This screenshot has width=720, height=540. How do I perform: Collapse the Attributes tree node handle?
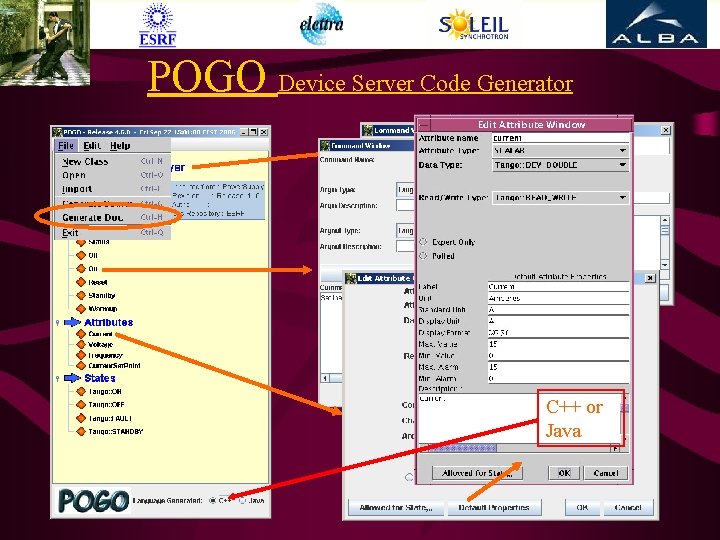click(57, 323)
